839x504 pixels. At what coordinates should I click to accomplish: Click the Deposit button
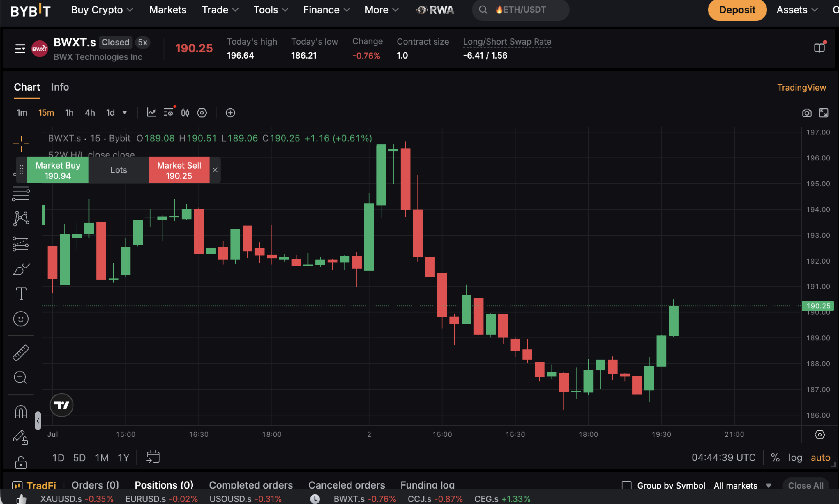(x=737, y=10)
